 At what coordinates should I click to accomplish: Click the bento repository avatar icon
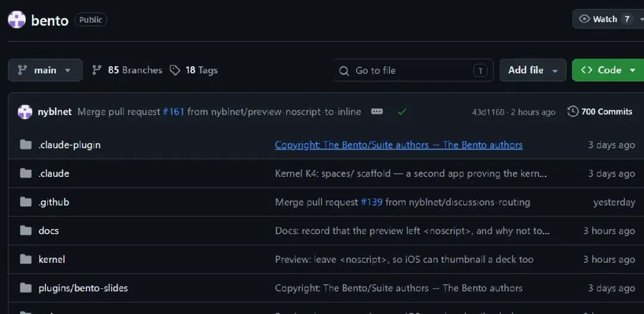[x=17, y=20]
